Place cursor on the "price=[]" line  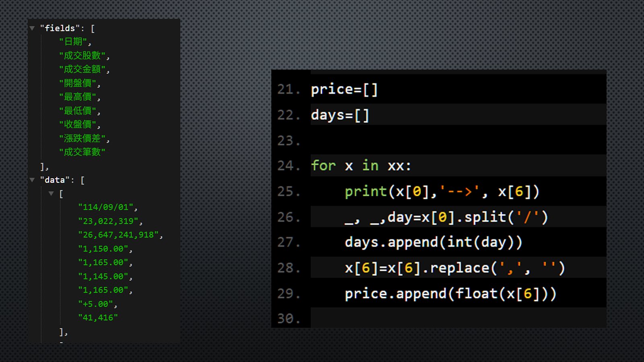coord(345,89)
